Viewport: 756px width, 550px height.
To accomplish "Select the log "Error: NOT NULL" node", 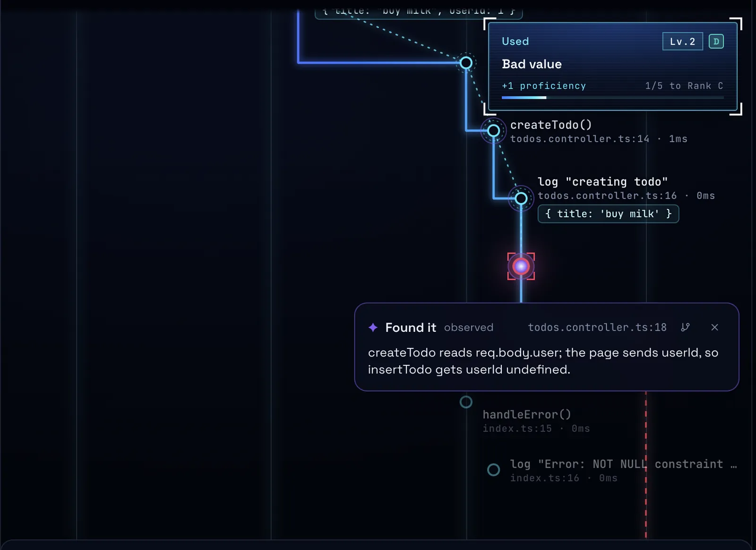I will 493,470.
